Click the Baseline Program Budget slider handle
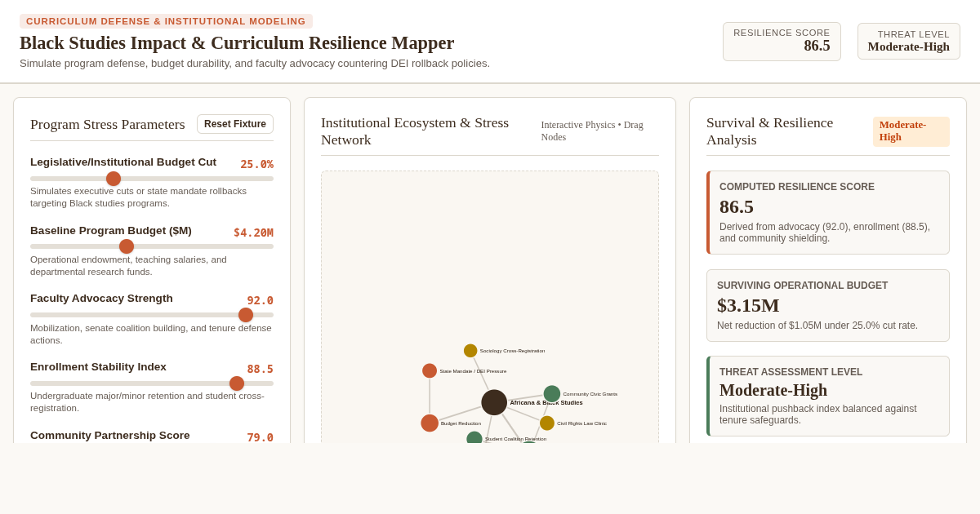 tap(127, 246)
